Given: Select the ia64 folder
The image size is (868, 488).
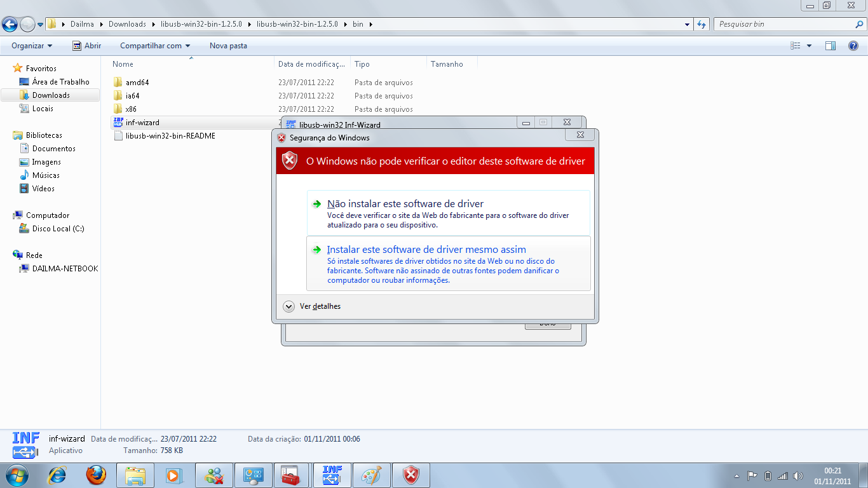Looking at the screenshot, I should coord(132,96).
